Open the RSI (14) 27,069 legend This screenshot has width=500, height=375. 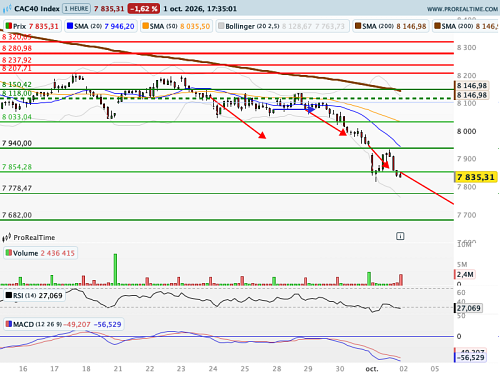(x=34, y=295)
